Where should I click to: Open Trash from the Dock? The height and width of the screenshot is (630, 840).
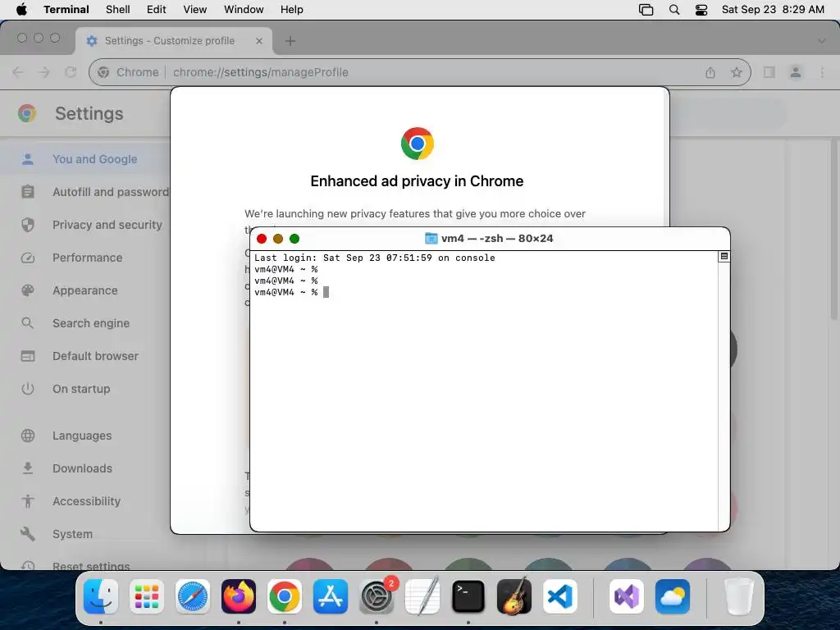(739, 596)
